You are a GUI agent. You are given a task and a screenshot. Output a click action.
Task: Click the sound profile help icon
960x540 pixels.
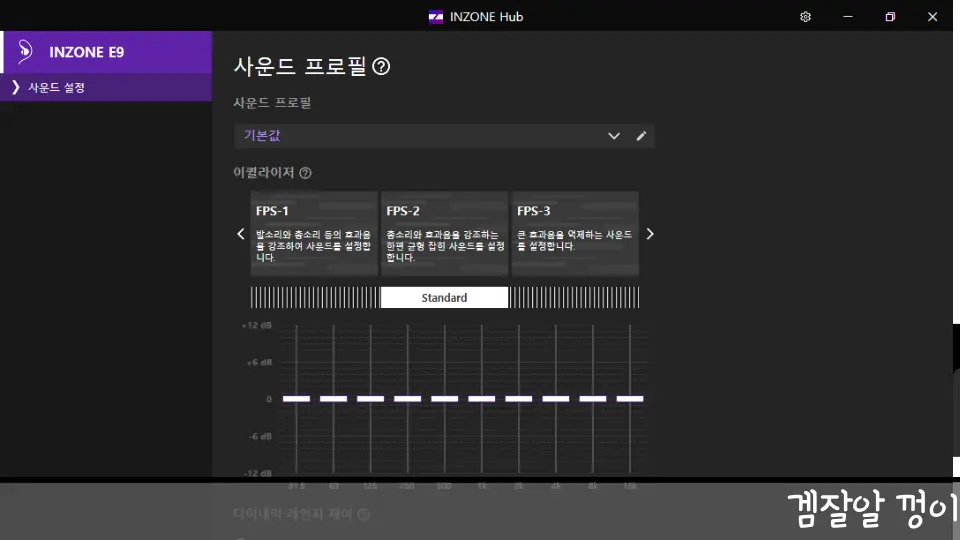381,66
